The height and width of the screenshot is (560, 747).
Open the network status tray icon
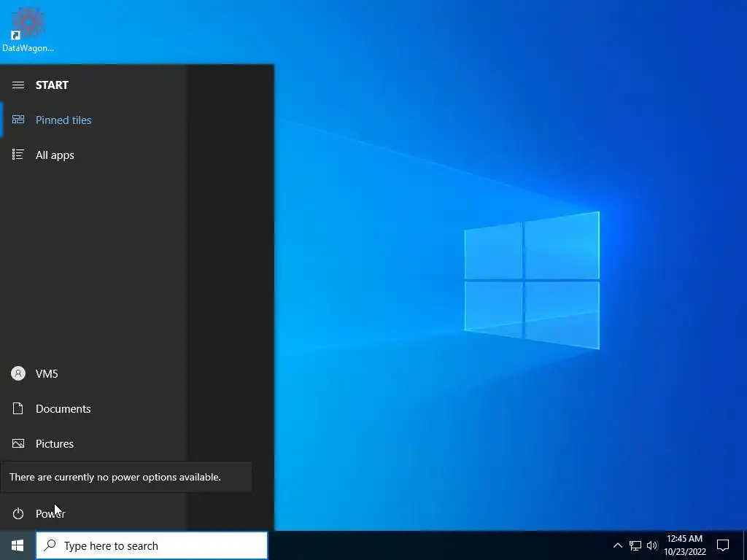point(635,545)
